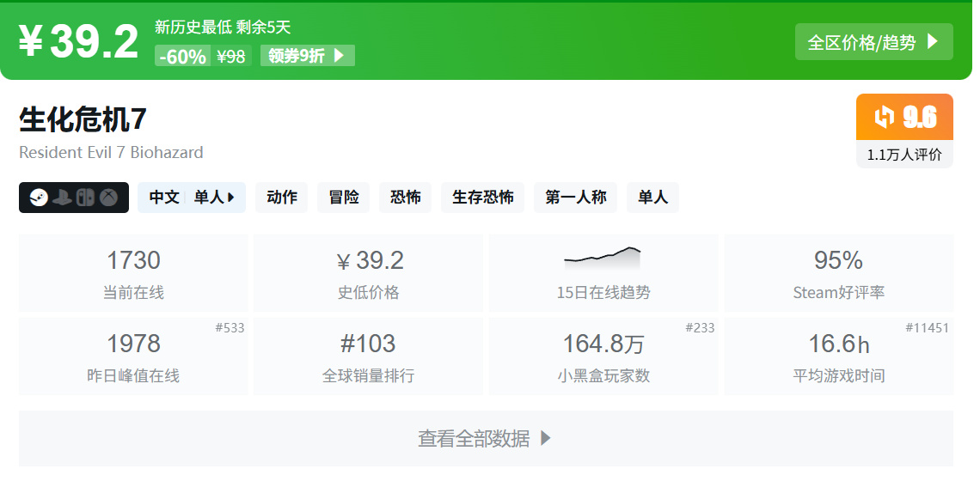The image size is (980, 481).
Task: Click the Heybox 9.6 rating badge
Action: [x=904, y=117]
